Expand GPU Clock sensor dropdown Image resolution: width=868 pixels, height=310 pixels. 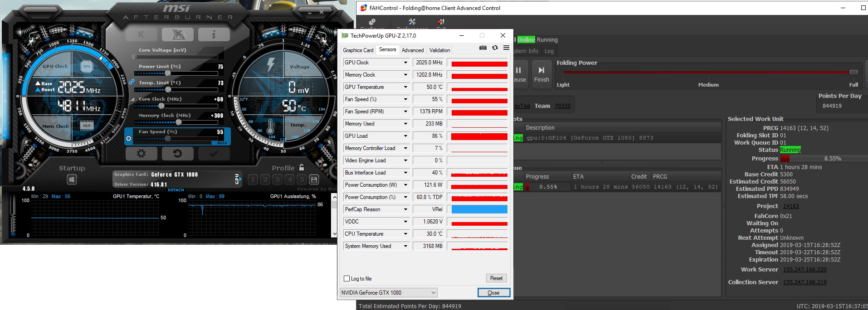[405, 63]
